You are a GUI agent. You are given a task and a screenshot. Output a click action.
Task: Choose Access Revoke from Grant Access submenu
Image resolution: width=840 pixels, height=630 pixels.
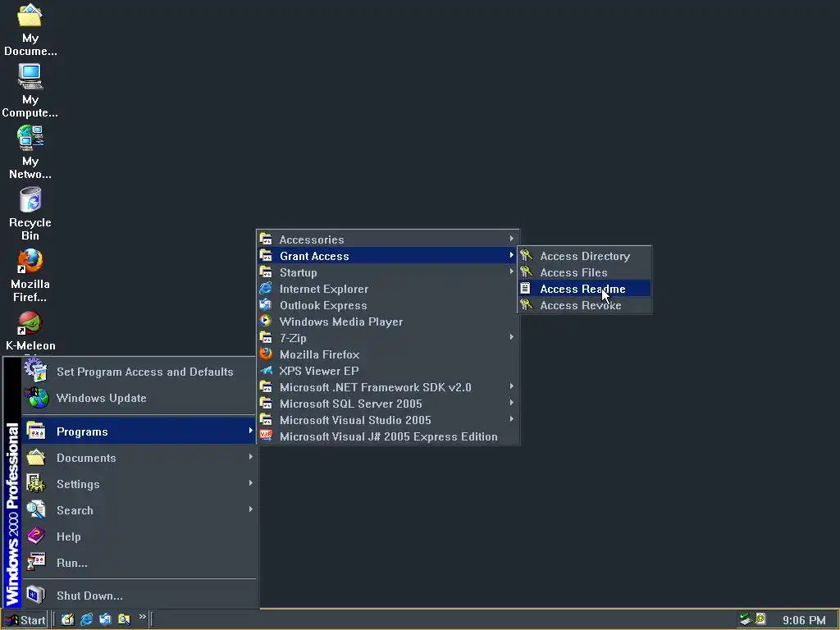coord(584,305)
